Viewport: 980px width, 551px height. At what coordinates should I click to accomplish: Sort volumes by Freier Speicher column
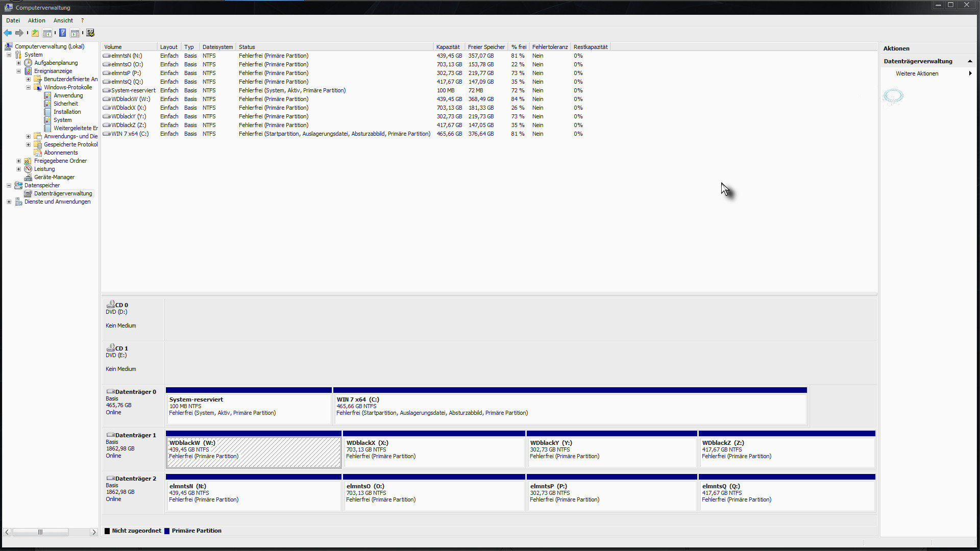tap(486, 47)
